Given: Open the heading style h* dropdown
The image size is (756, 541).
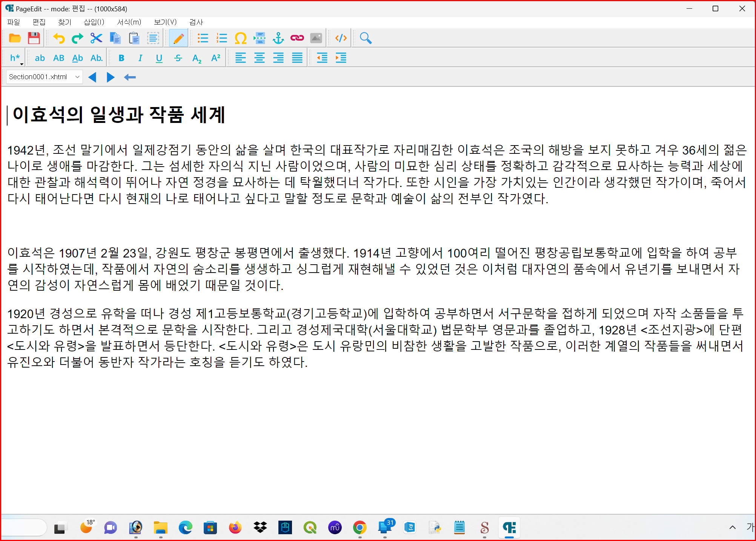Looking at the screenshot, I should (16, 58).
